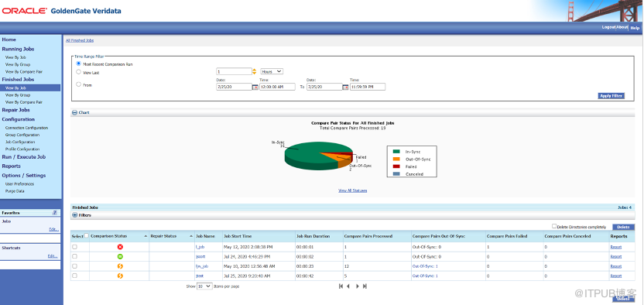The image size is (644, 305).
Task: Open the Report link for jtest
Action: click(x=615, y=276)
